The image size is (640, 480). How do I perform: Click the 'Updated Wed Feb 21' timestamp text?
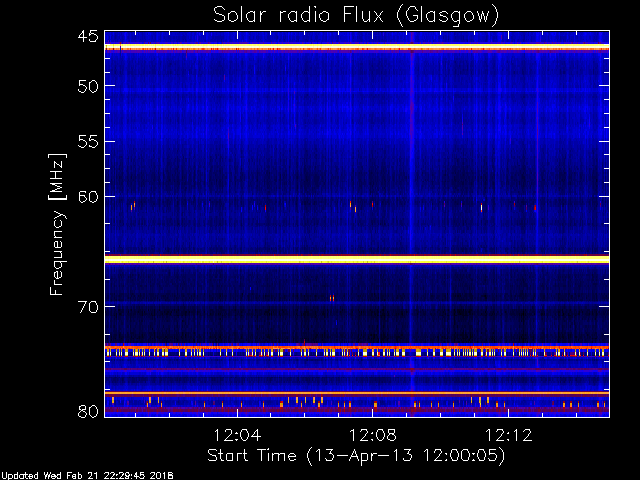[87, 476]
